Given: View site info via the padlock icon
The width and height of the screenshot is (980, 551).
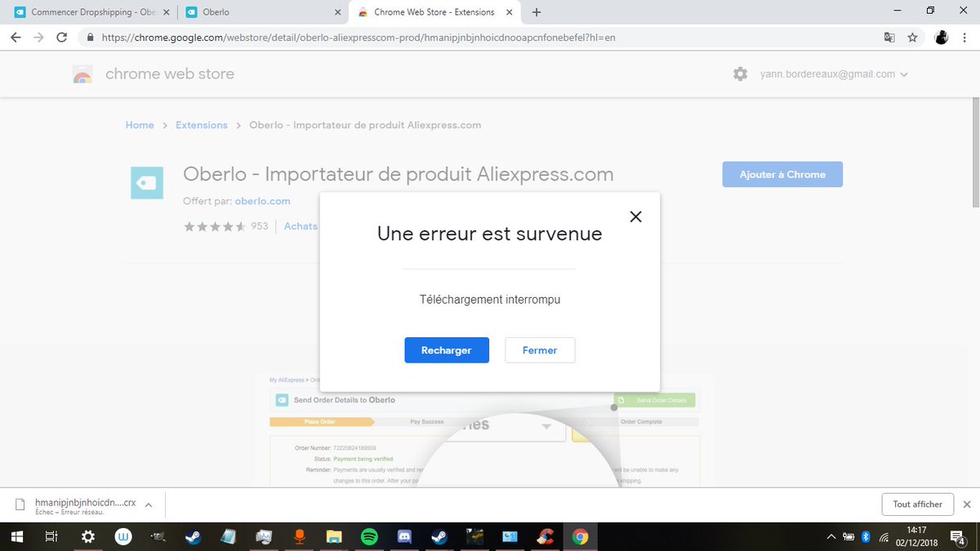Looking at the screenshot, I should [90, 38].
